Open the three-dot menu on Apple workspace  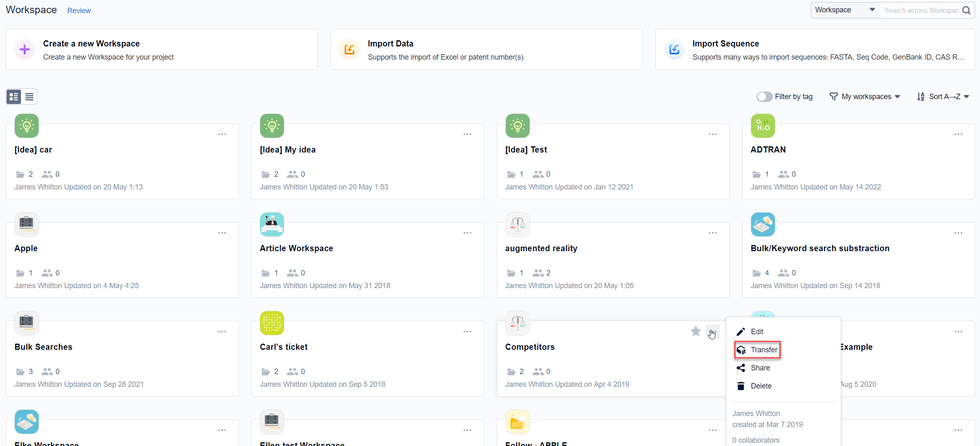(222, 233)
